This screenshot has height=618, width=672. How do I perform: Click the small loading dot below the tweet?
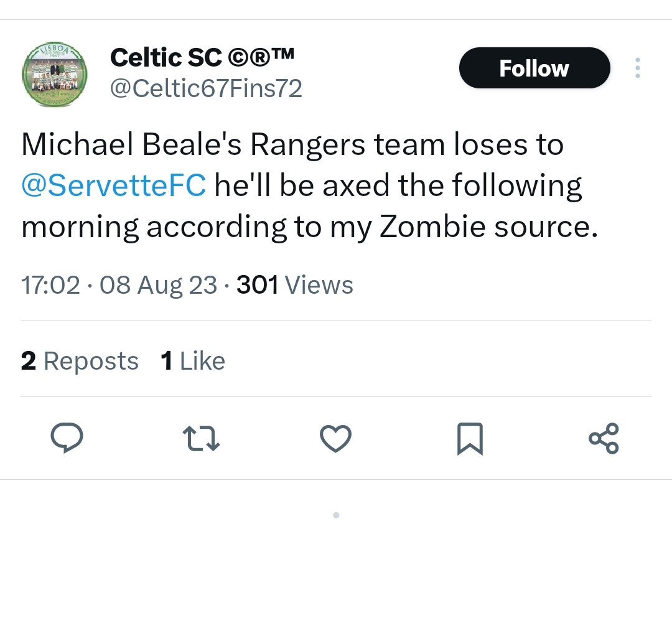point(336,515)
